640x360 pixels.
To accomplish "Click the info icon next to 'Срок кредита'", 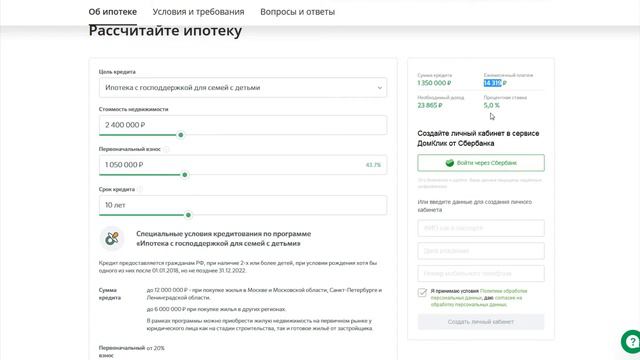I will 140,189.
